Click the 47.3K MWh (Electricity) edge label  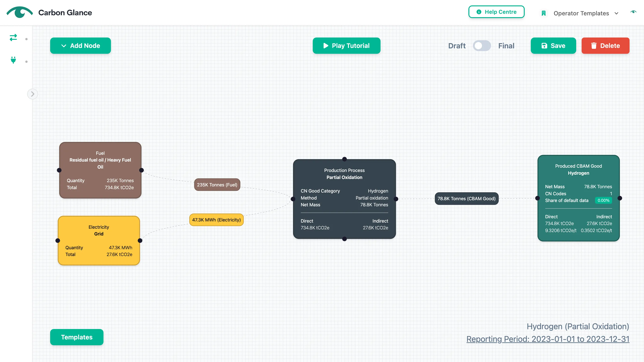coord(216,220)
